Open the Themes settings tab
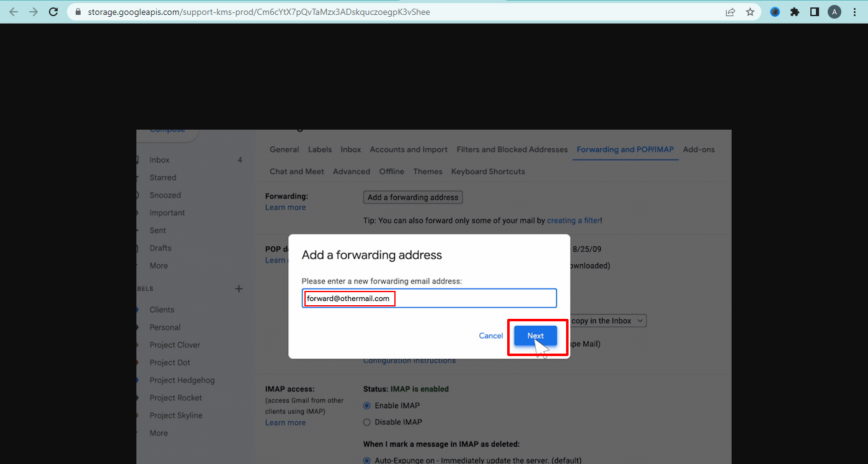This screenshot has height=464, width=868. [x=428, y=171]
